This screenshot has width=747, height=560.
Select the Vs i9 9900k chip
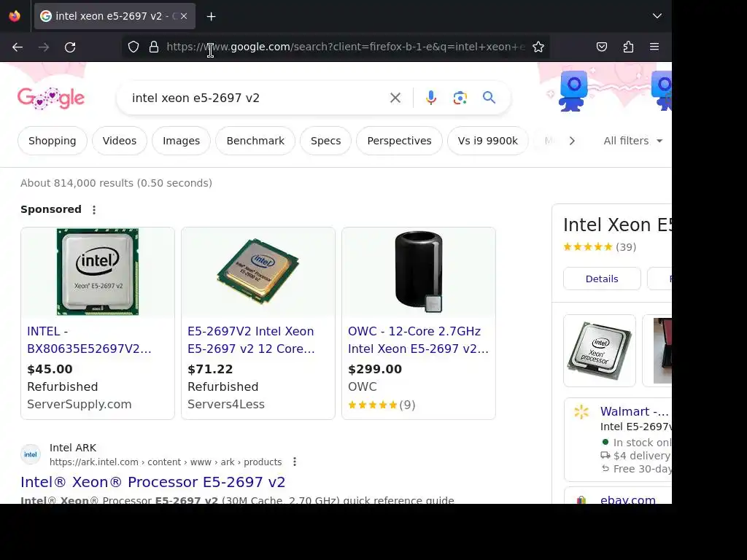pyautogui.click(x=488, y=141)
